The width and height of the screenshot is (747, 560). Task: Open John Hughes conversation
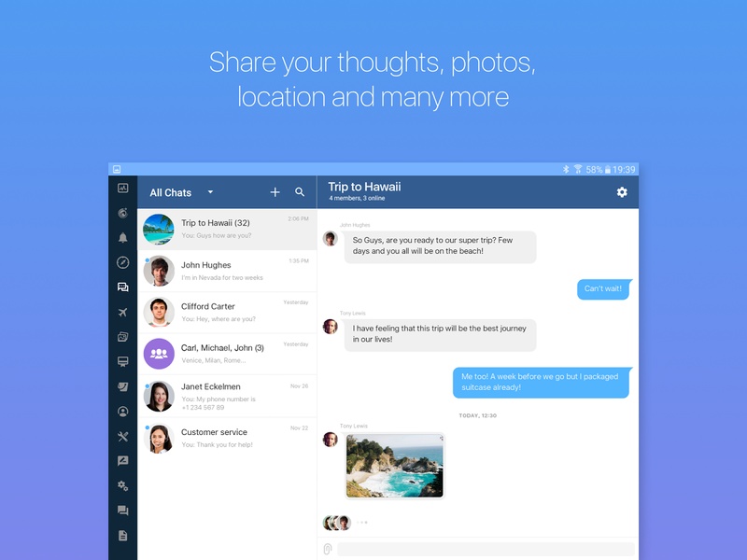tap(227, 271)
